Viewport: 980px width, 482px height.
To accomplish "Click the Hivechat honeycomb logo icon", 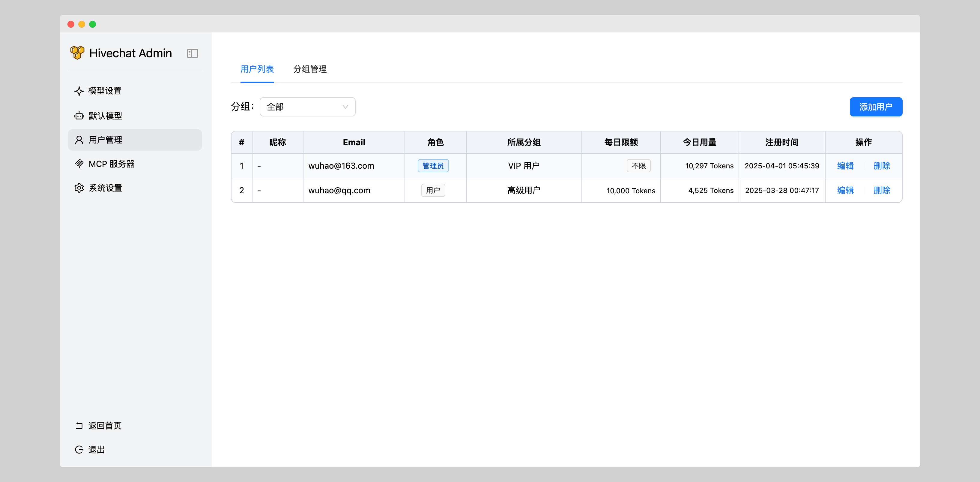I will point(77,53).
